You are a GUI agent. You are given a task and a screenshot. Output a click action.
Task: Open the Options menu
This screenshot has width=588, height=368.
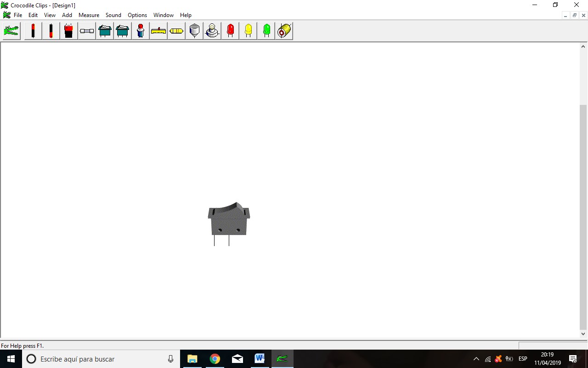coord(137,15)
